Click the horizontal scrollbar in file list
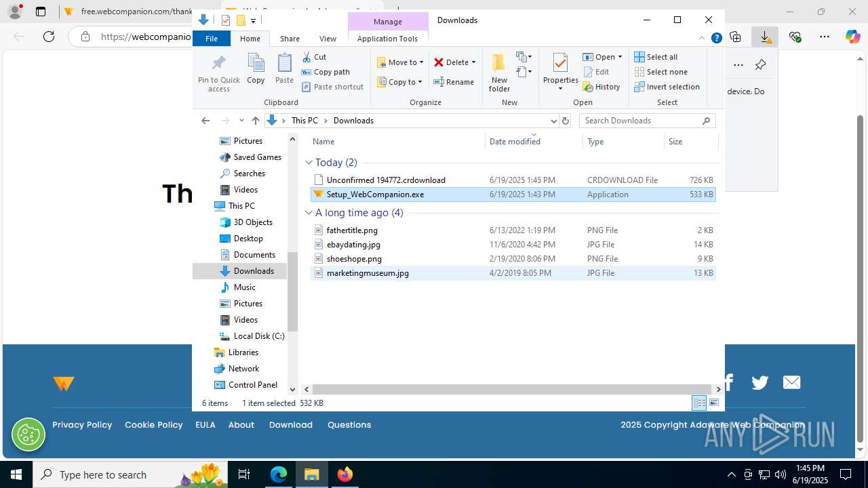This screenshot has width=868, height=488. 512,389
